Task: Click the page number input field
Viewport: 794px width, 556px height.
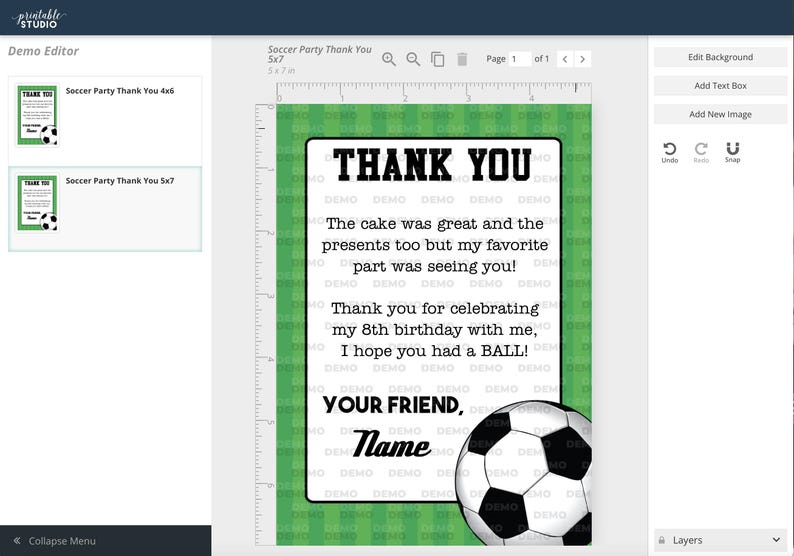Action: tap(520, 59)
